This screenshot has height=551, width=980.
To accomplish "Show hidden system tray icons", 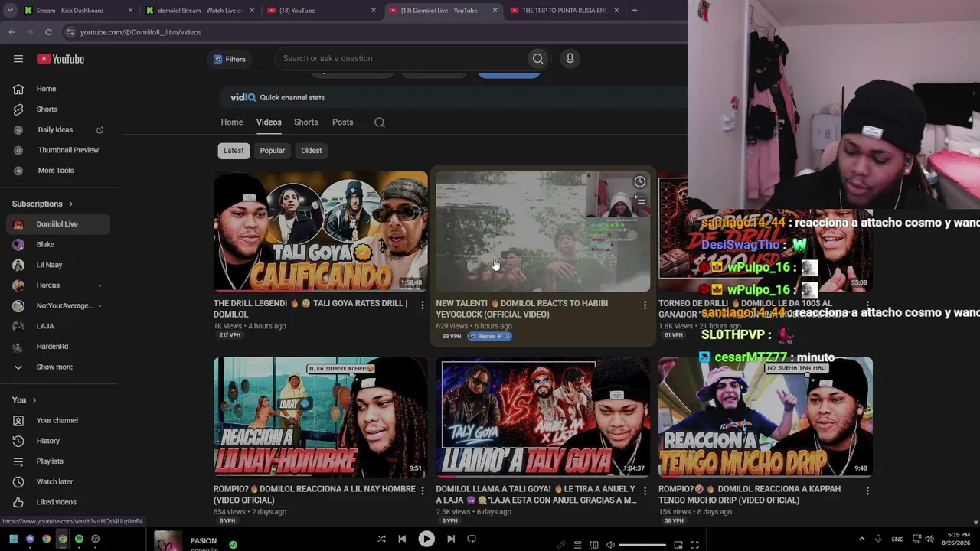I will 861,539.
